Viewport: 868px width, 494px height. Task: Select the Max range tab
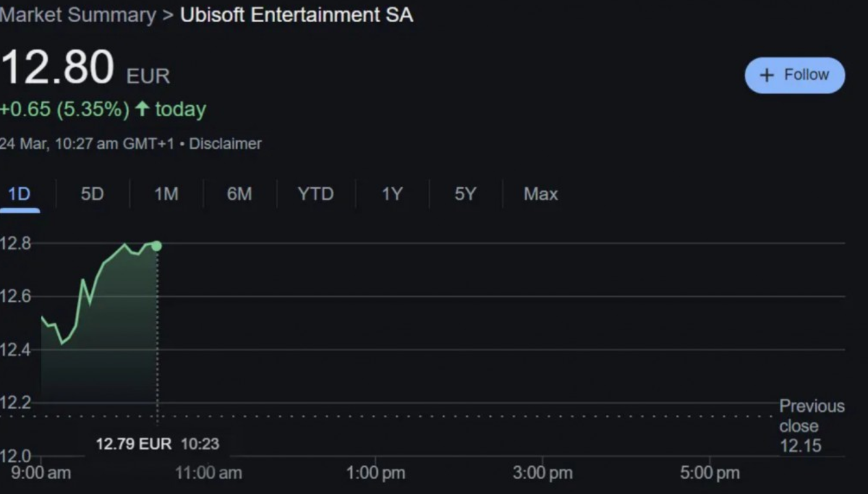tap(540, 194)
